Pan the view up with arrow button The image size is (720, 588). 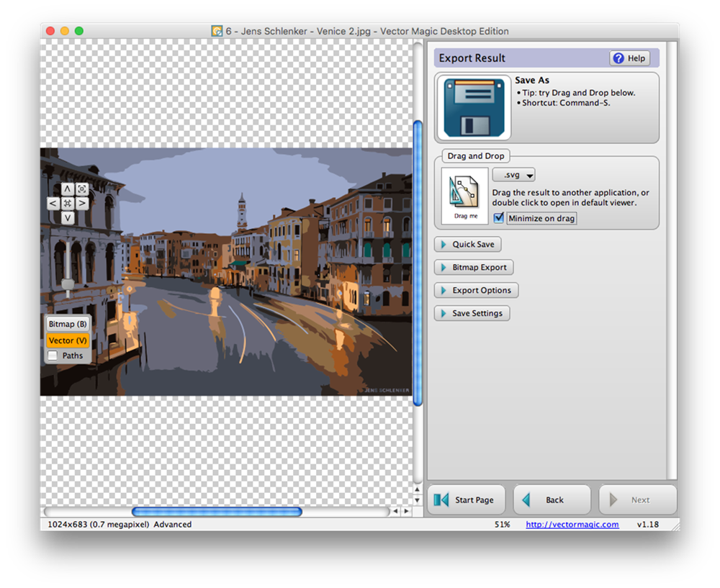point(68,189)
